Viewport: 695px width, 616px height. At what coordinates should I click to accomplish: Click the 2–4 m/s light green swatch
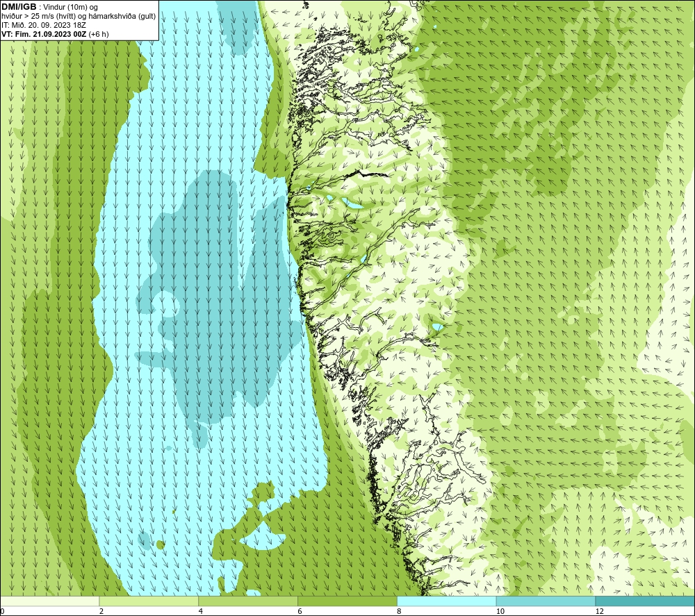point(149,601)
